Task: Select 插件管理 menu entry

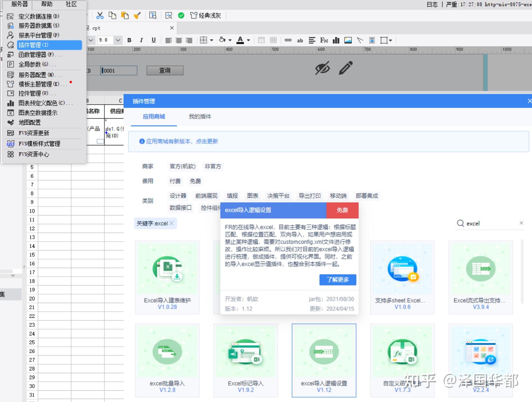Action: tap(49, 45)
